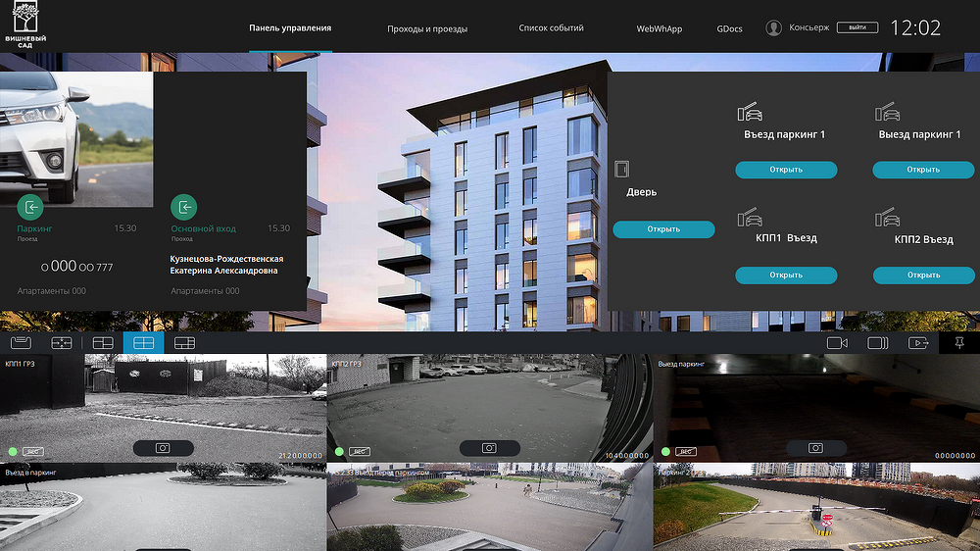Toggle REC on КПП1 ГРЗ camera
Image resolution: width=980 pixels, height=551 pixels.
[x=33, y=452]
